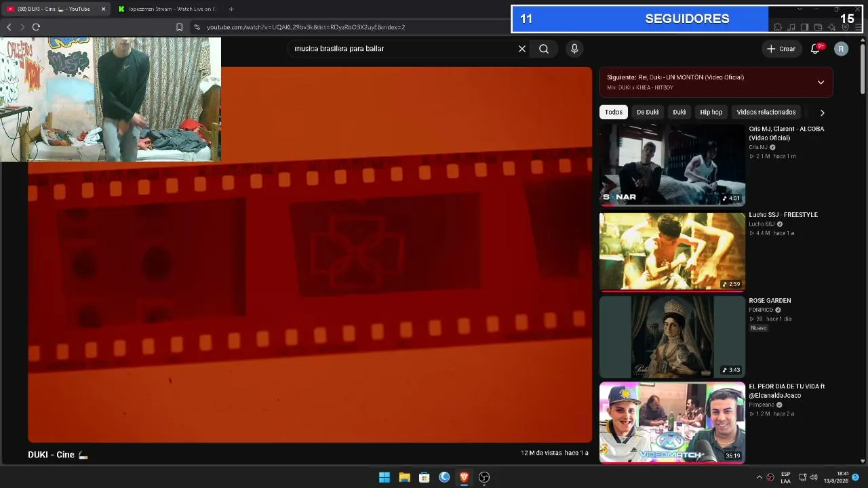Select the Todos filter chip
868x488 pixels.
tap(614, 113)
